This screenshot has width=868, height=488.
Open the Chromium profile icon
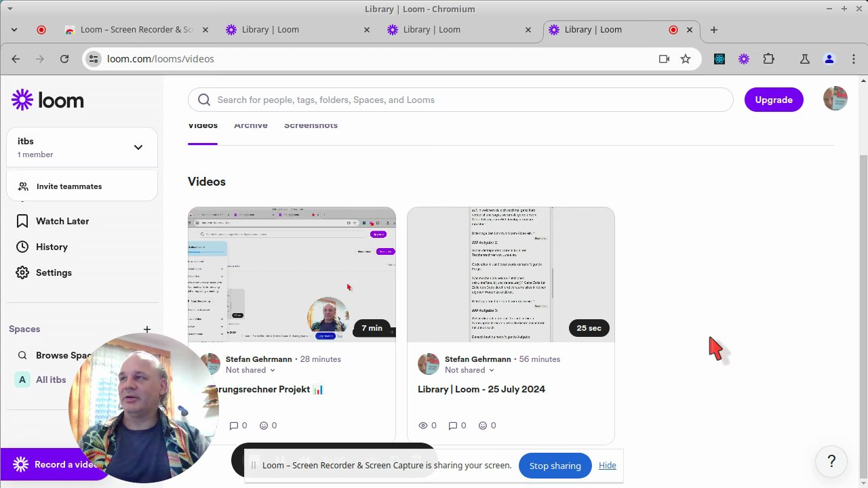pyautogui.click(x=829, y=59)
